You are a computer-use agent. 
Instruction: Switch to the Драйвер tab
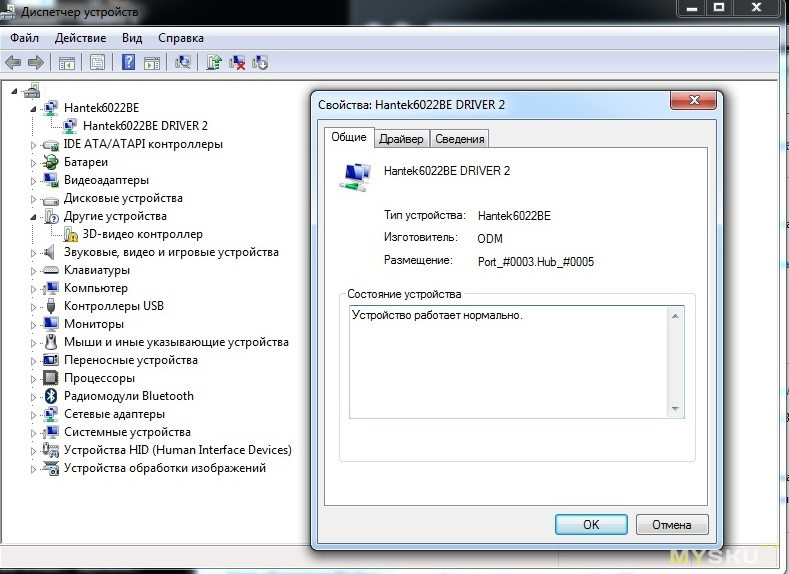[401, 139]
